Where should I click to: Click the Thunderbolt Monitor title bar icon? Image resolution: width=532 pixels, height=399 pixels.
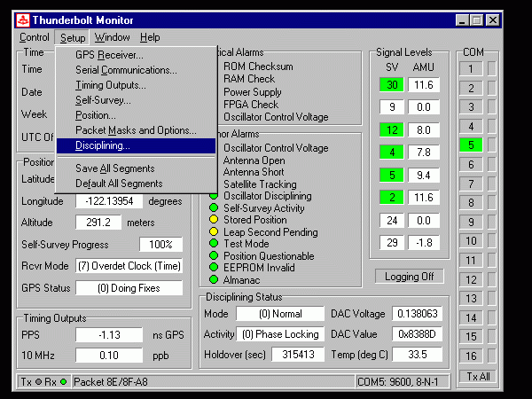coord(23,20)
